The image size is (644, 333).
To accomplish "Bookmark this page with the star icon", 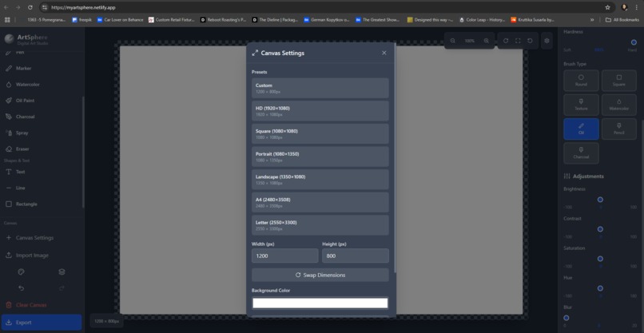I will pos(607,7).
